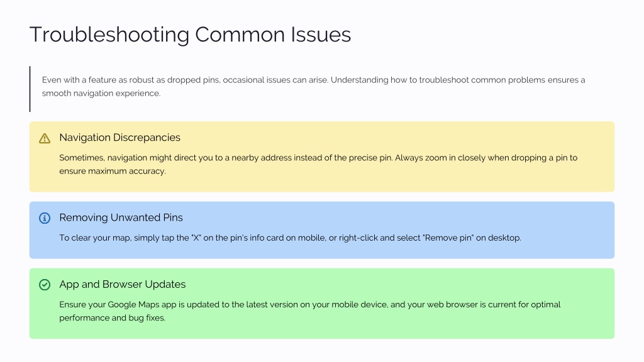
Task: Select the "Troubleshooting Common Issues" title
Action: [x=190, y=35]
